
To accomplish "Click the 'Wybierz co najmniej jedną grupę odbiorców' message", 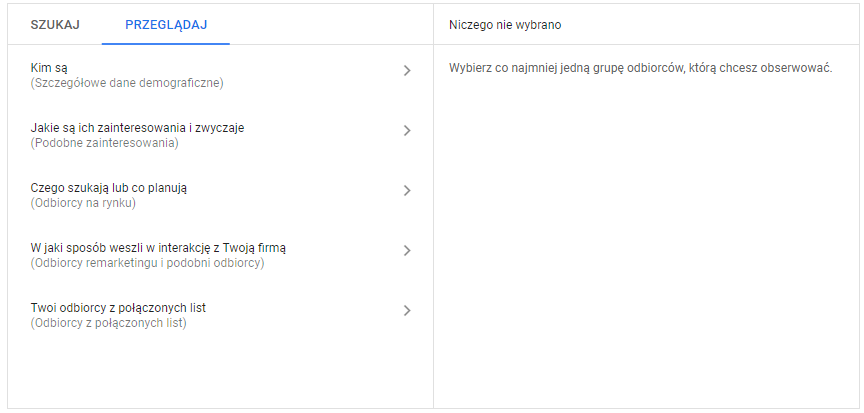I will pos(640,69).
